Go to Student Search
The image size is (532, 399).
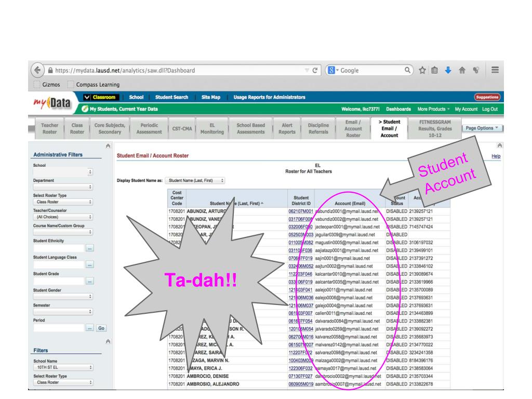click(x=171, y=97)
